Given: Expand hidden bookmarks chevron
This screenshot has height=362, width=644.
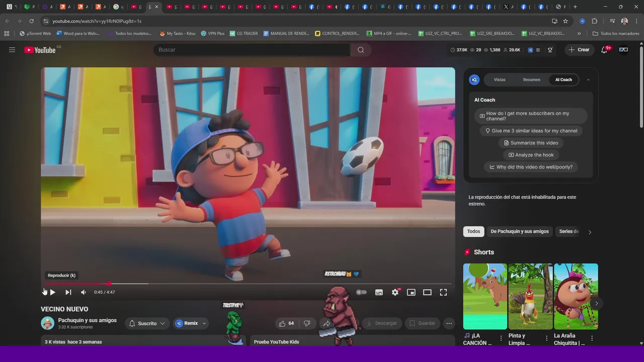Looking at the screenshot, I should [x=579, y=34].
